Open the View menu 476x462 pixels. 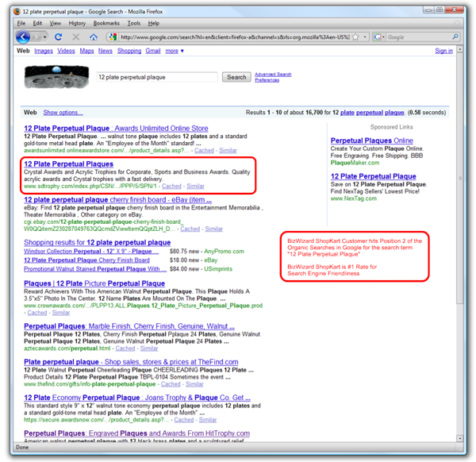tap(56, 23)
